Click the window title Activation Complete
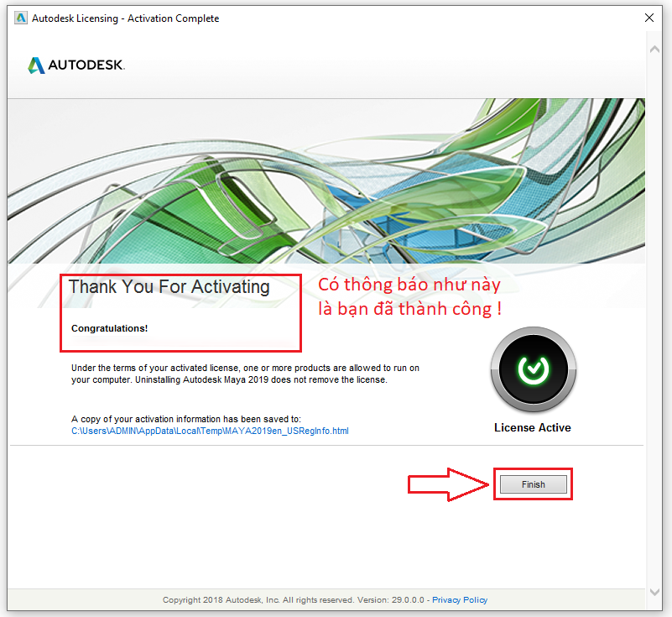672x617 pixels. click(124, 17)
